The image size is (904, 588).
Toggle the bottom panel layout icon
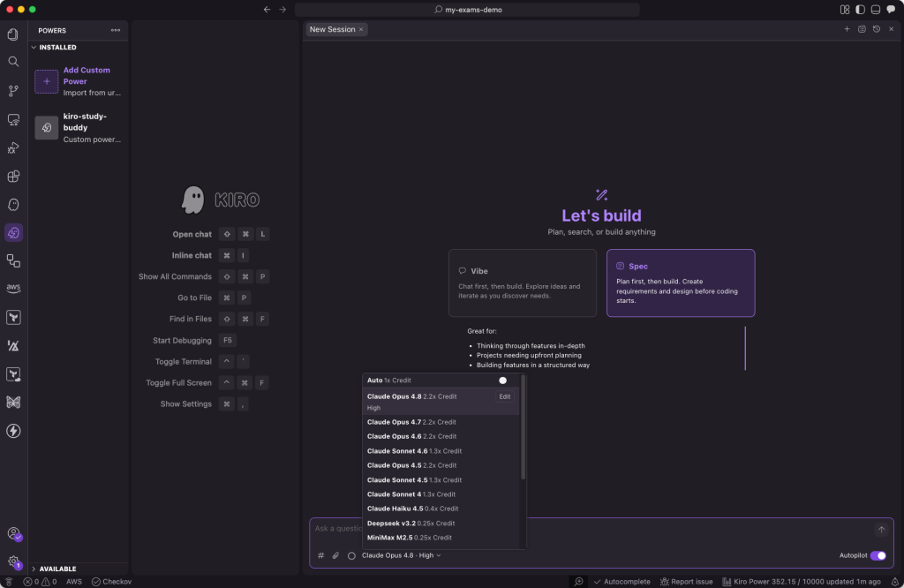[876, 9]
